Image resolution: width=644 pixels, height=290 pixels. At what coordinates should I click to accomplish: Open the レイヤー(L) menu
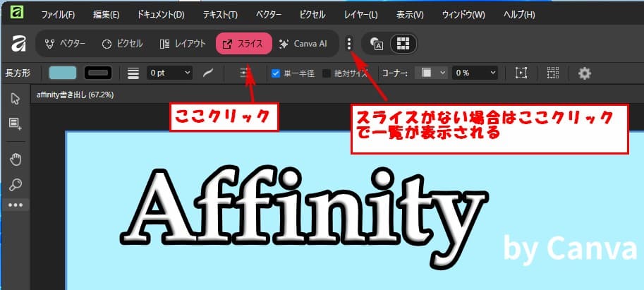pos(360,14)
